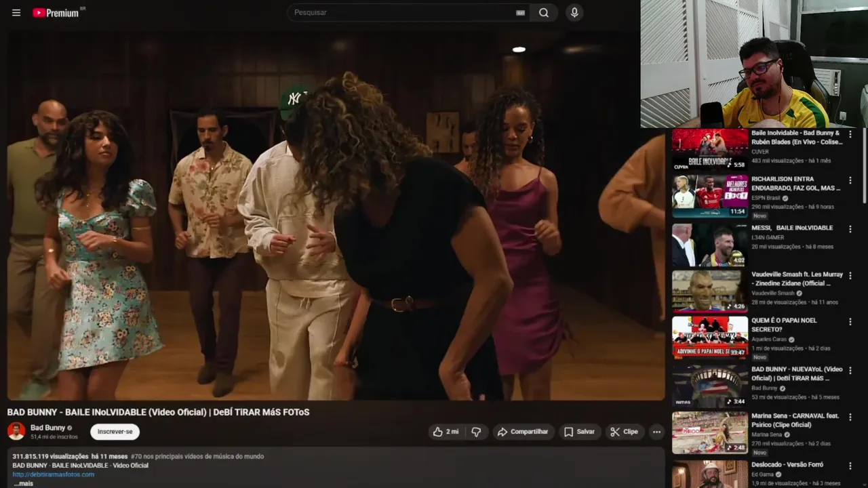The height and width of the screenshot is (488, 868).
Task: Open Marina Sena CARNAVAL thumbnail
Action: pyautogui.click(x=710, y=432)
